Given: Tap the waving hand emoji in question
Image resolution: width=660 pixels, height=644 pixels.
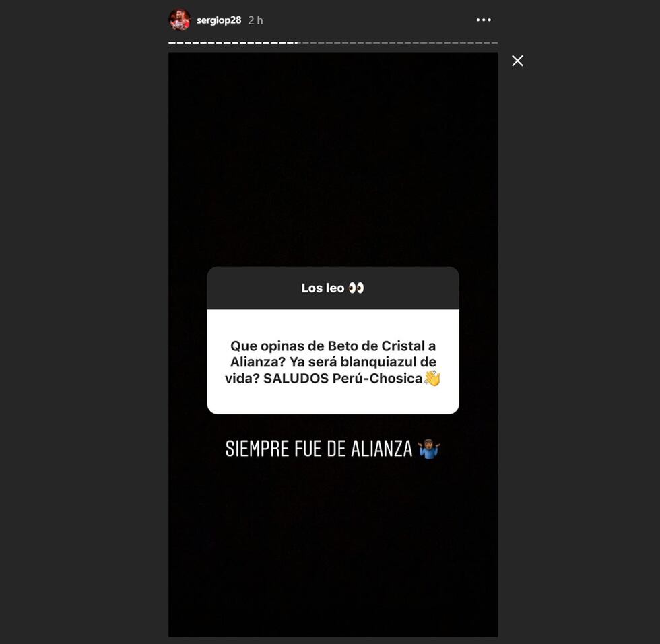Looking at the screenshot, I should point(432,378).
